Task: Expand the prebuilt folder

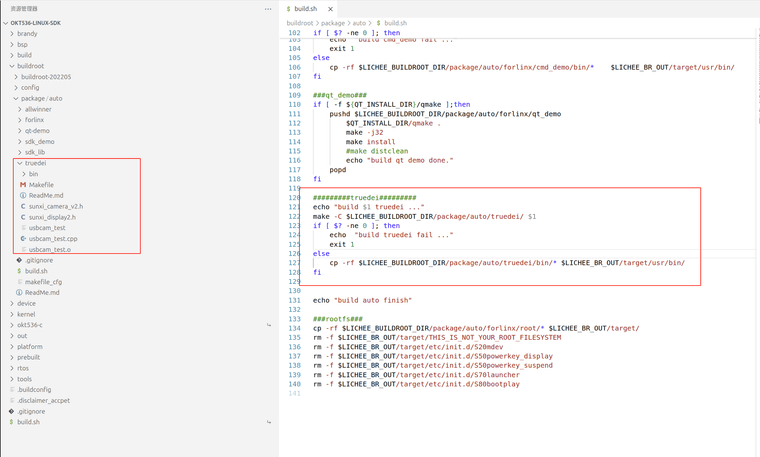Action: click(25, 357)
